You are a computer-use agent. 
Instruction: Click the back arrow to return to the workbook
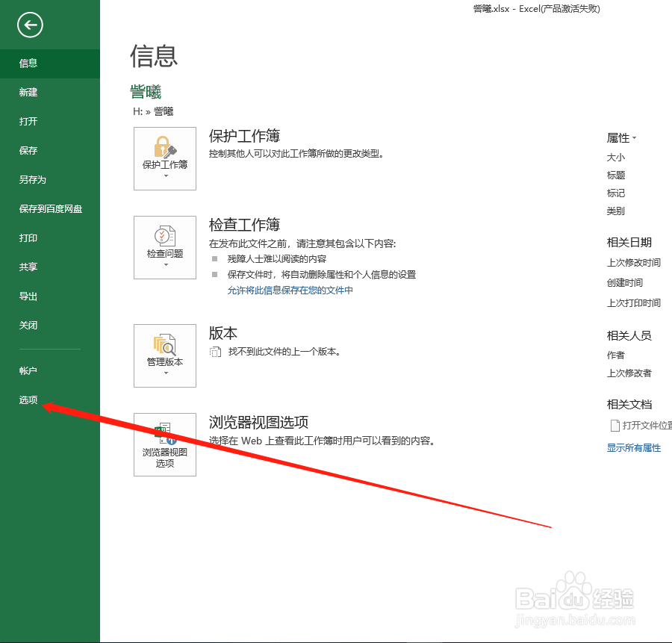30,25
